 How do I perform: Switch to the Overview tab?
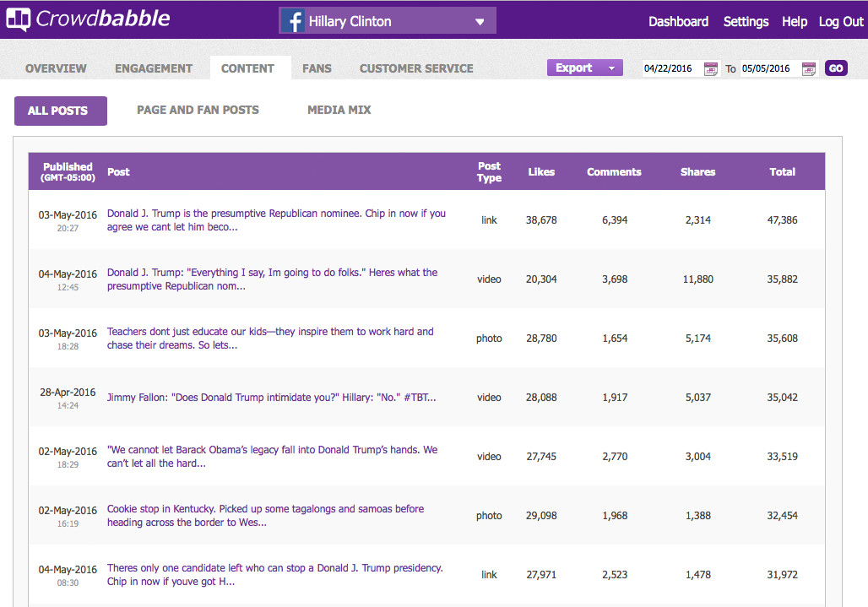pos(56,68)
